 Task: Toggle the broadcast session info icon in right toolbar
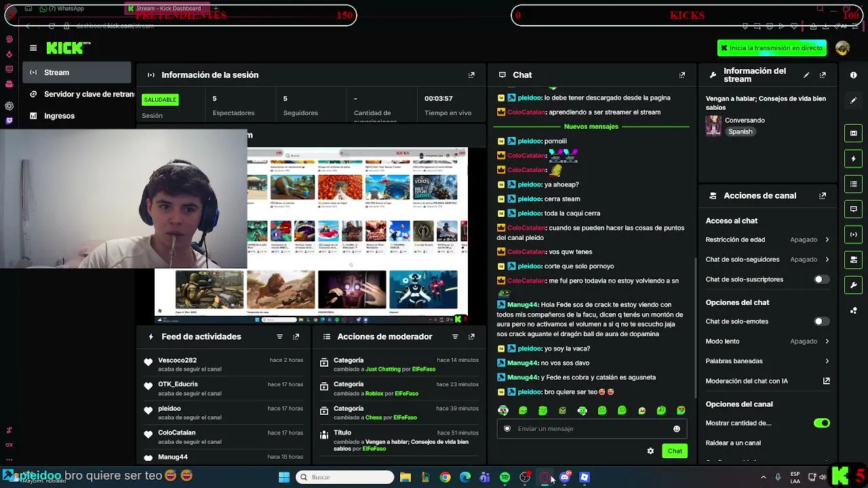[x=854, y=235]
